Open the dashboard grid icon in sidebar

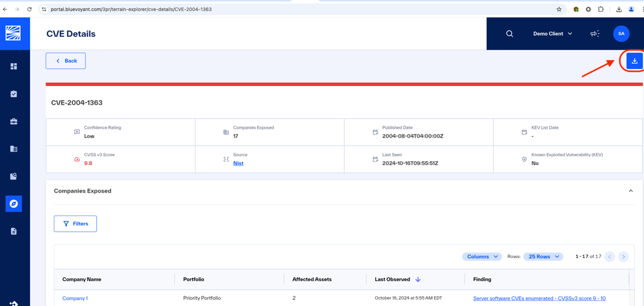click(13, 66)
